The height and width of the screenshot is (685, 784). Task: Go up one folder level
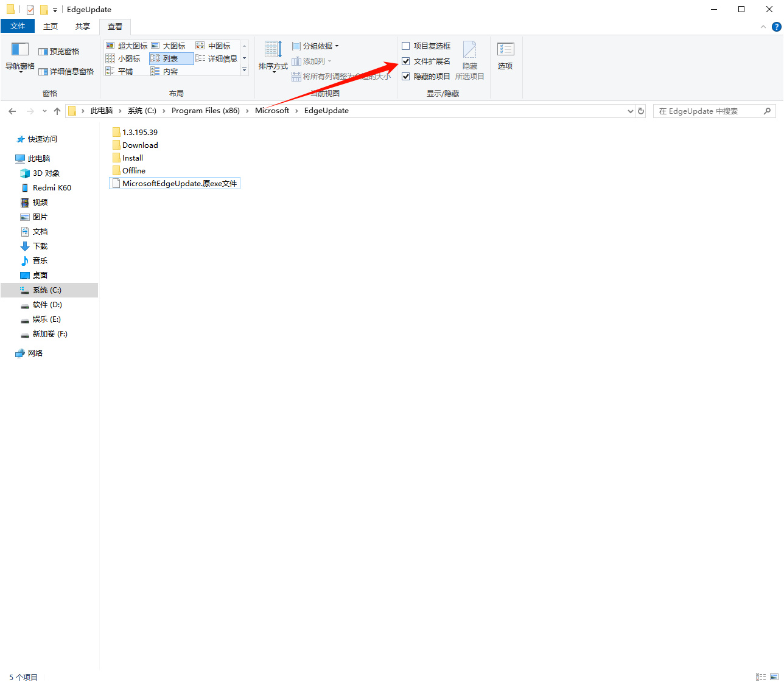pyautogui.click(x=57, y=111)
